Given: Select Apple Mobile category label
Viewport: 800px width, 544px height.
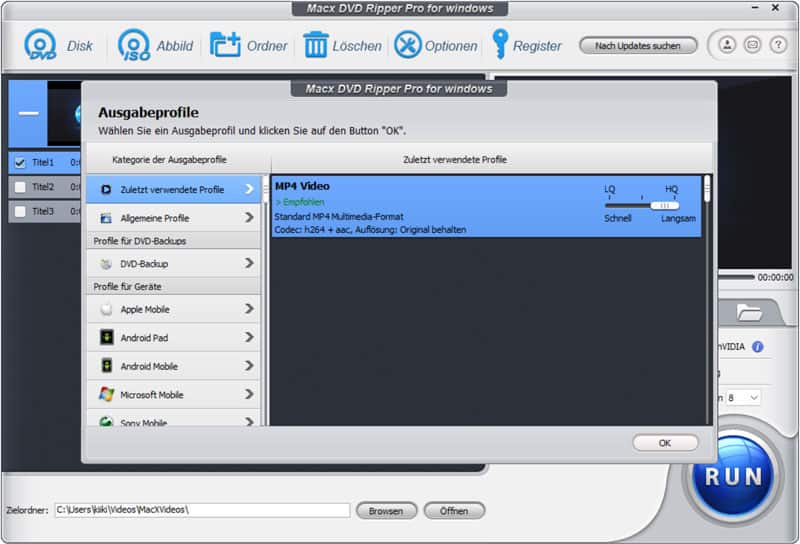Looking at the screenshot, I should pos(145,309).
